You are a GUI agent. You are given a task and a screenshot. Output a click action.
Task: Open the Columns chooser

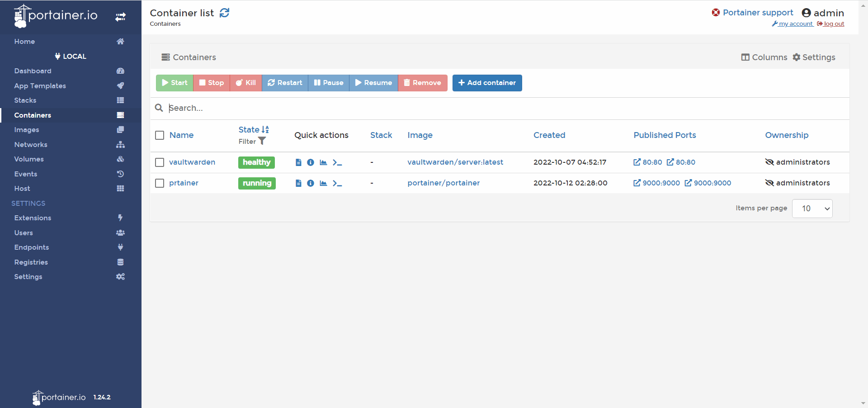pyautogui.click(x=764, y=57)
